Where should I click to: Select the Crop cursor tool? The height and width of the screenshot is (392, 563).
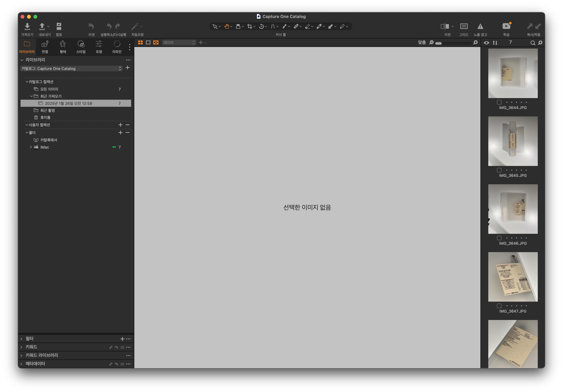pos(250,27)
